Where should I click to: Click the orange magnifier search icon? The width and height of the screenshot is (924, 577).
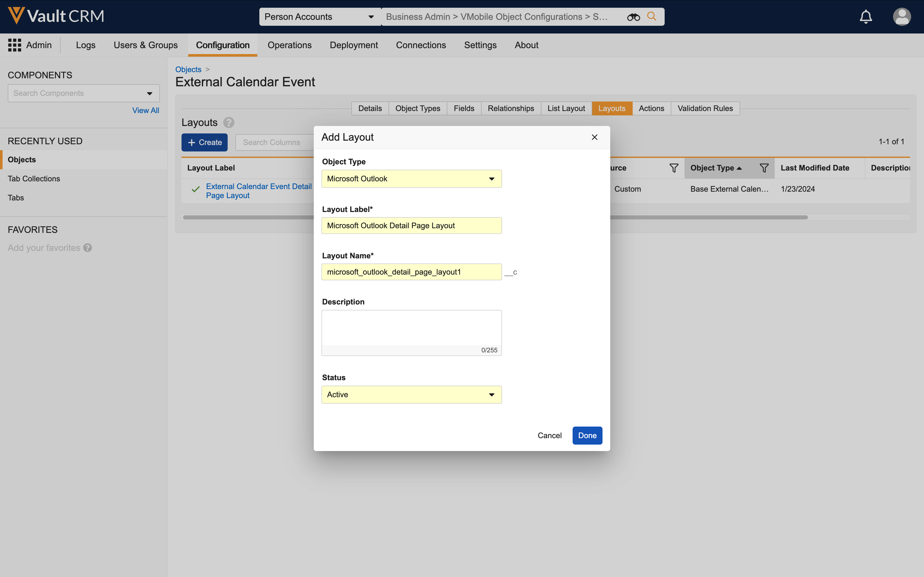pos(652,16)
